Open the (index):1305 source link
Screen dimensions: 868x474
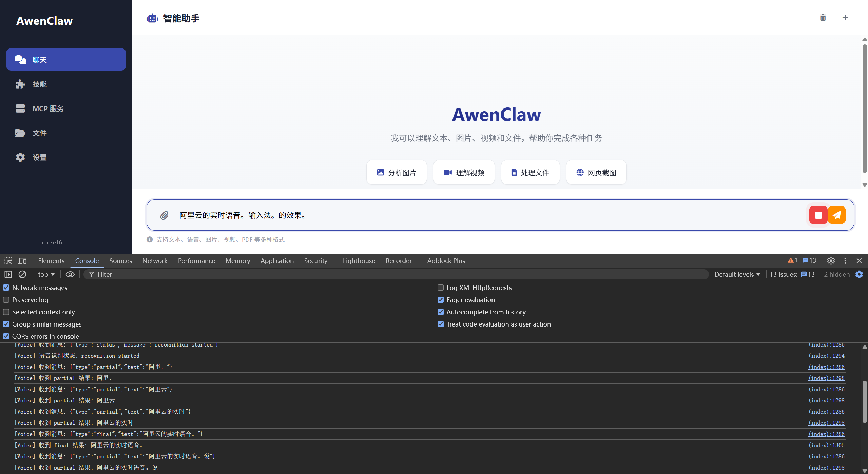click(826, 445)
